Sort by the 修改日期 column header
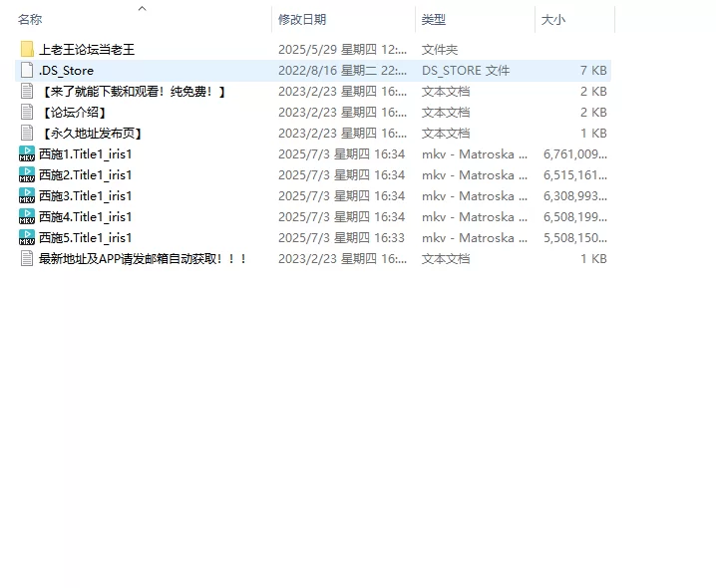Screen dimensions: 716x588 tap(302, 20)
